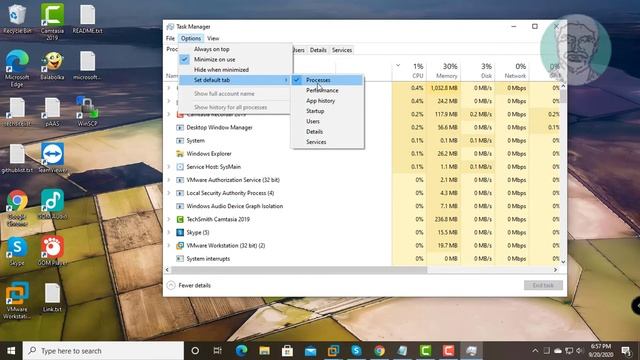
Task: Select Google Chrome desktop shortcut
Action: pyautogui.click(x=17, y=207)
